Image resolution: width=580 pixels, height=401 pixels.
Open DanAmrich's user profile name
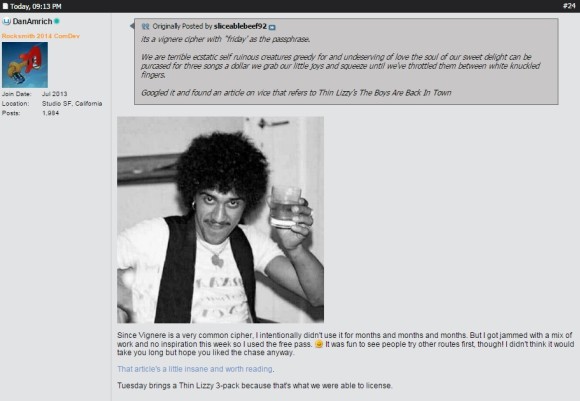[33, 21]
